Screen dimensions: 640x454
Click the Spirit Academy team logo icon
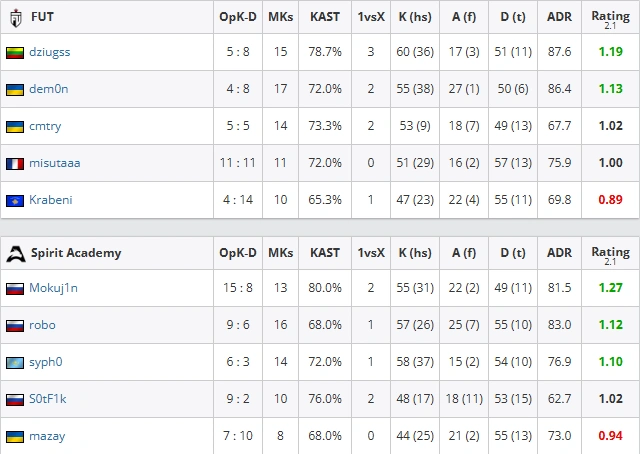pos(16,254)
